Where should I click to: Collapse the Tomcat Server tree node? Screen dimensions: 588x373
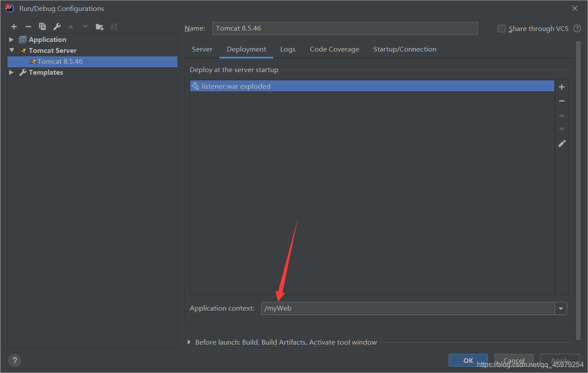[x=11, y=51]
